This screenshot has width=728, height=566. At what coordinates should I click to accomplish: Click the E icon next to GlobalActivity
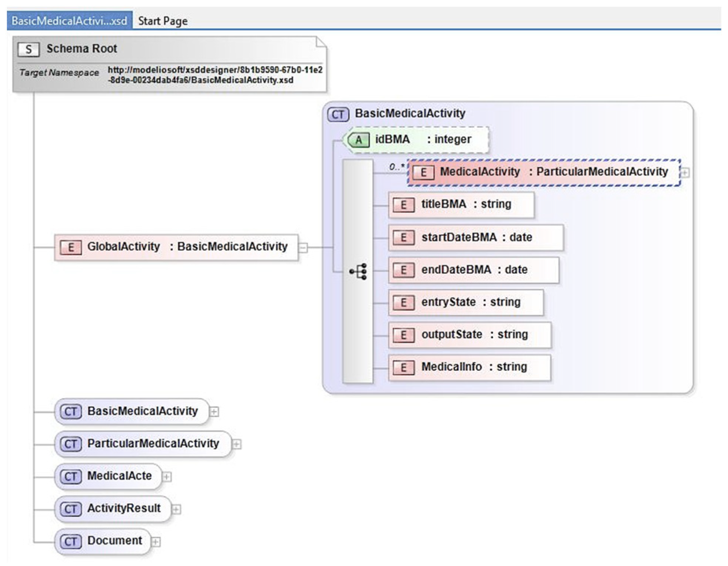coord(70,247)
